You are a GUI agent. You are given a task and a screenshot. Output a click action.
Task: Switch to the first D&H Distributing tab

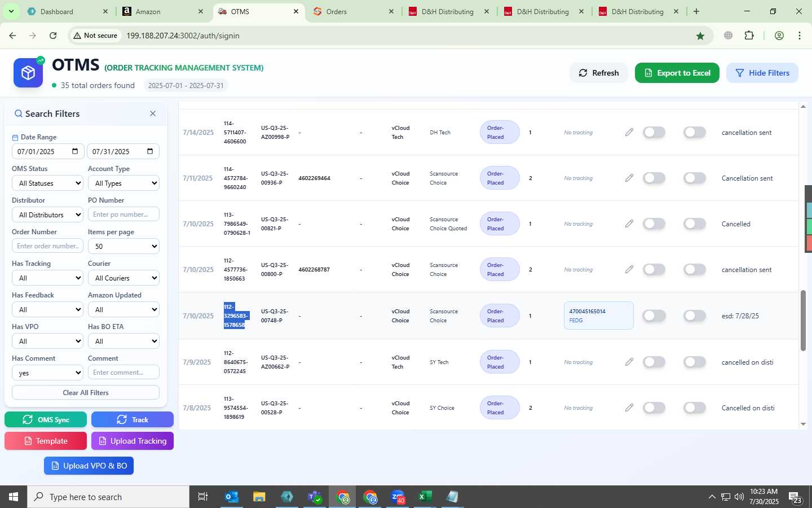click(x=448, y=11)
